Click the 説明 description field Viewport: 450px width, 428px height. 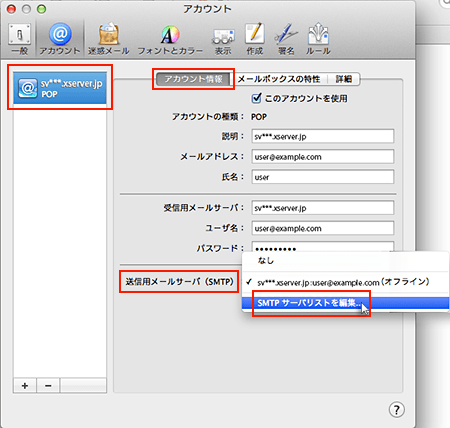[323, 136]
